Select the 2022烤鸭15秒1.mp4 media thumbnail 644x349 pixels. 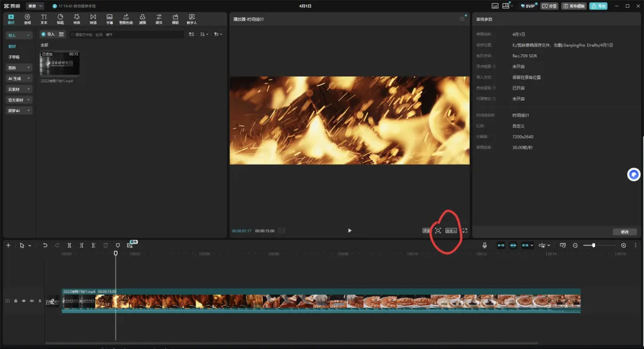click(60, 63)
